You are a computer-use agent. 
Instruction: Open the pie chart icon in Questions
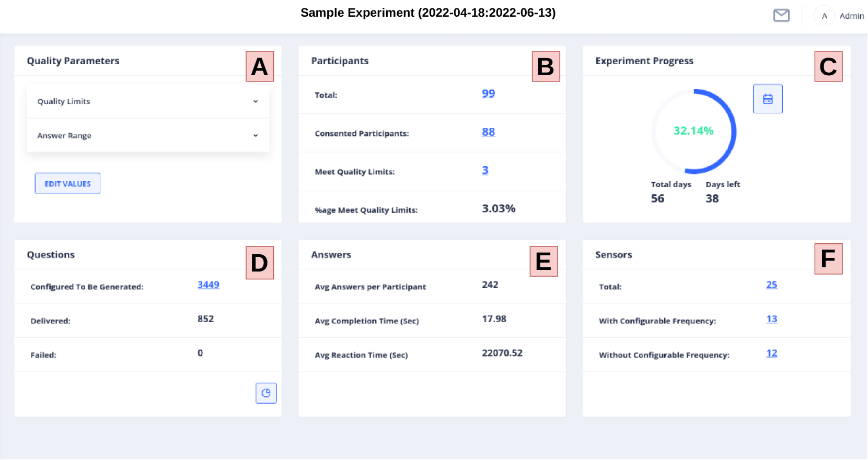tap(266, 393)
